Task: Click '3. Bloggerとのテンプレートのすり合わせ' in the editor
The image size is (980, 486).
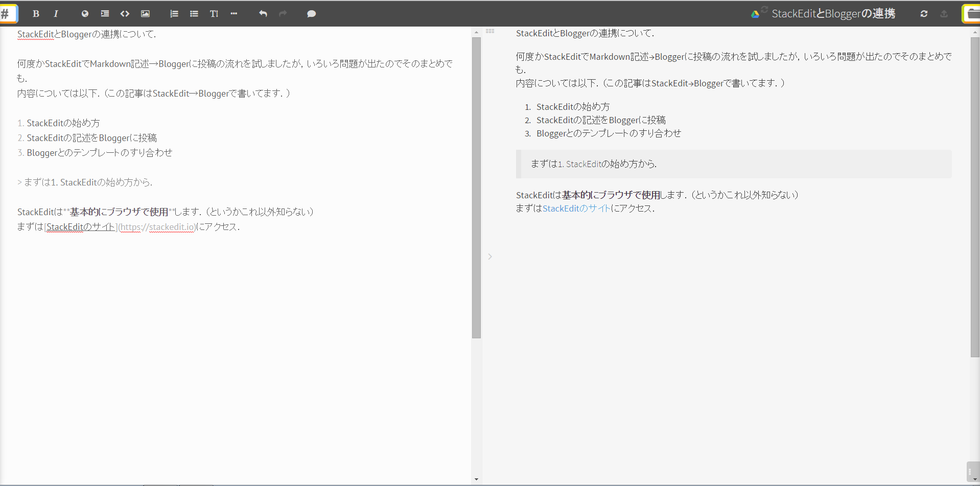Action: (x=95, y=153)
